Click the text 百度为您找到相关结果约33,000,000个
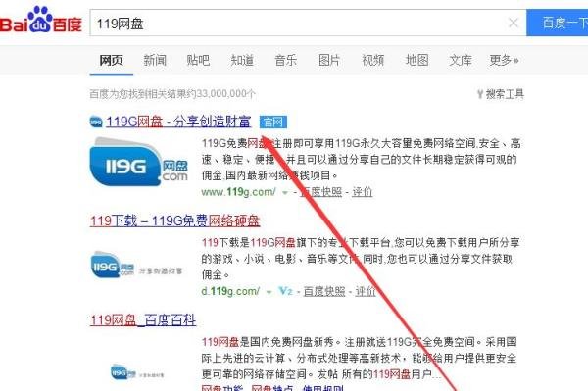The height and width of the screenshot is (391, 588). click(x=172, y=94)
